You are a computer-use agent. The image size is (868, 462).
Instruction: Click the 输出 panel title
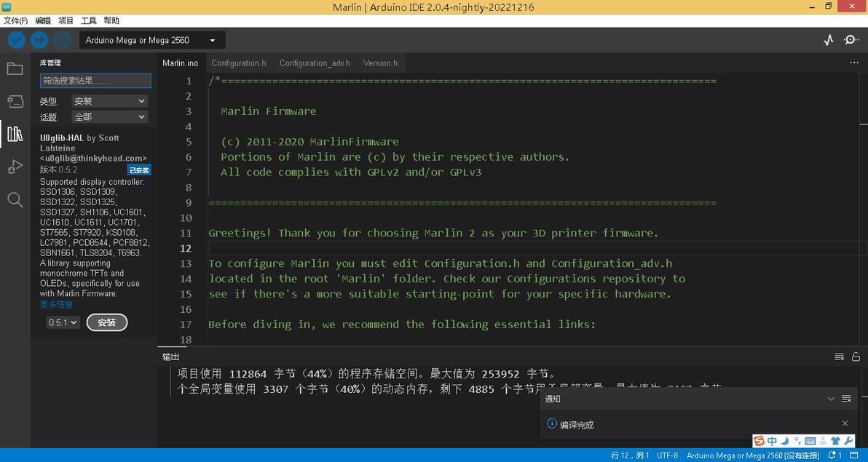(x=170, y=357)
